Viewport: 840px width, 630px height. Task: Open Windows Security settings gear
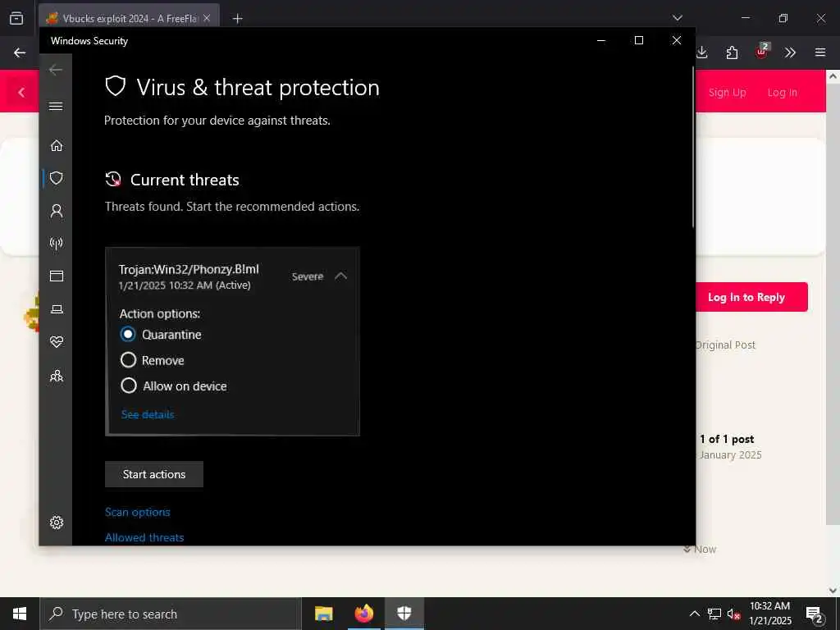click(x=57, y=523)
